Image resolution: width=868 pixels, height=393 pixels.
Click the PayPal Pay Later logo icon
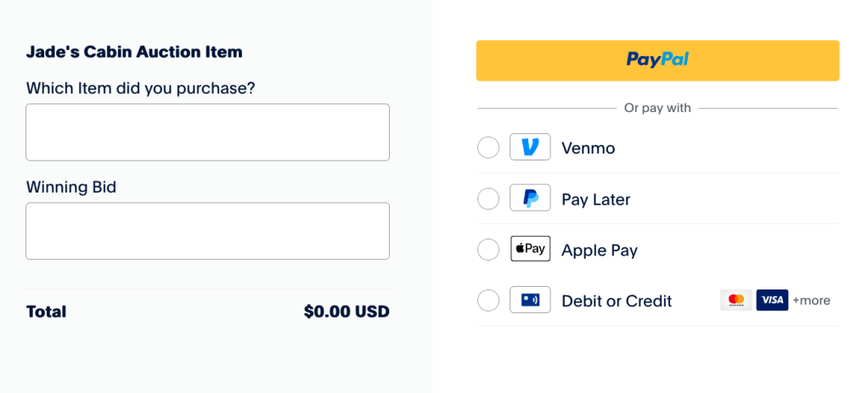[530, 199]
